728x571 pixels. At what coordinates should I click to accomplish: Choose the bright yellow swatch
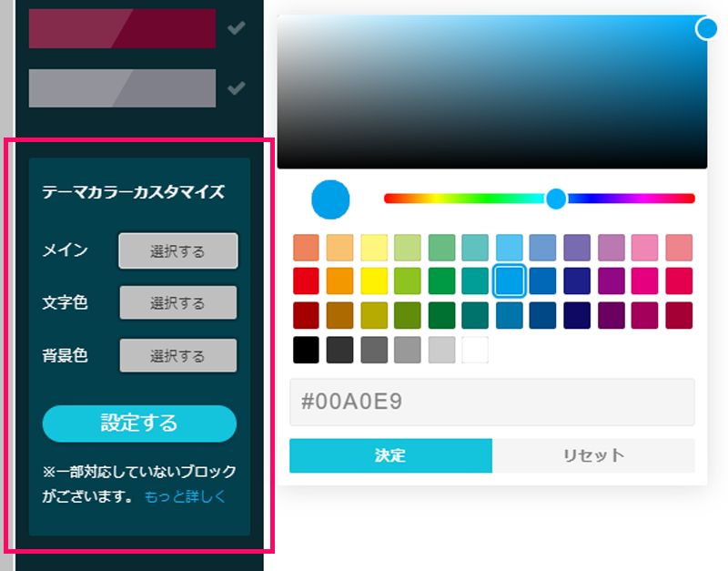(x=374, y=280)
